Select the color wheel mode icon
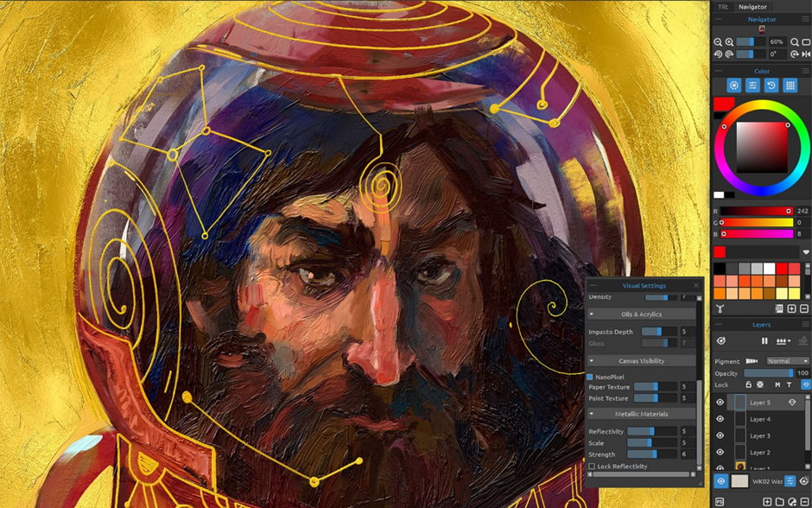 733,86
